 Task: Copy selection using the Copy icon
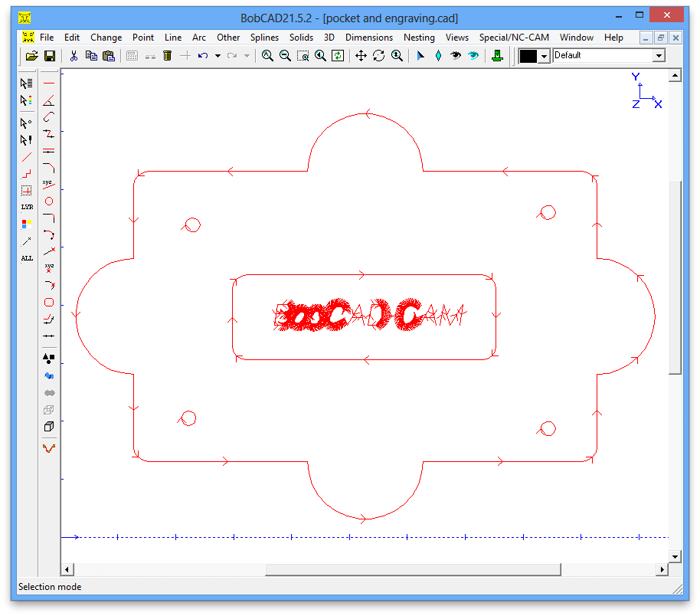(x=91, y=56)
